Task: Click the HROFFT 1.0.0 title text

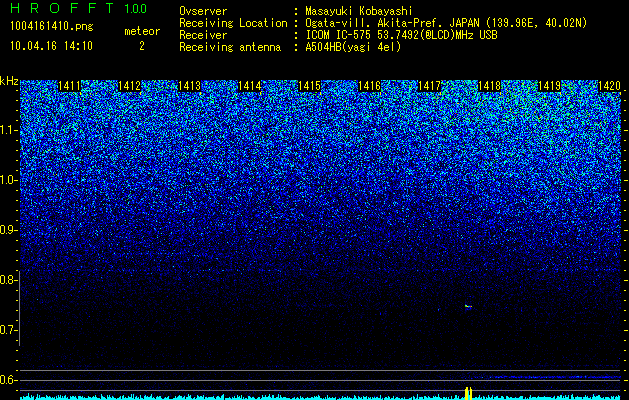Action: (79, 8)
